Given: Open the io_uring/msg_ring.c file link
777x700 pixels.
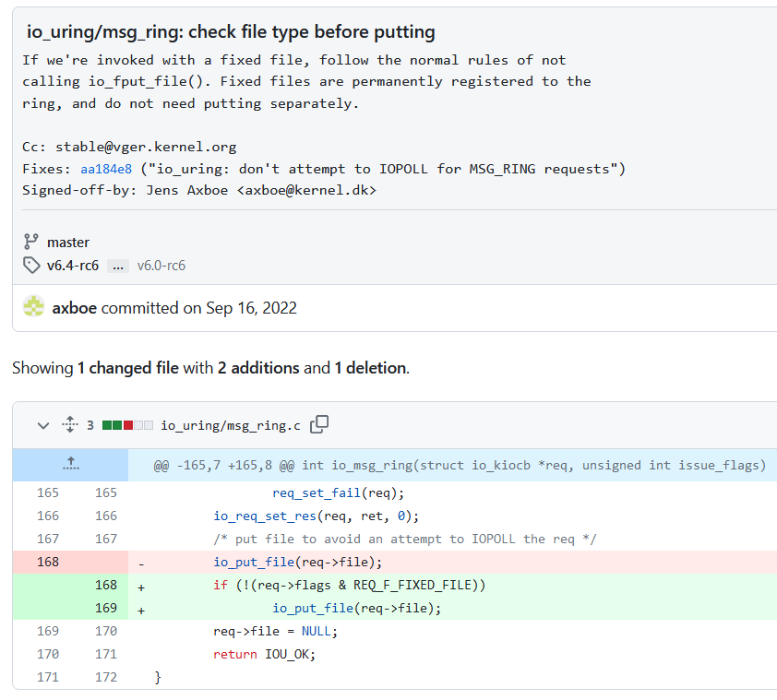Looking at the screenshot, I should [x=231, y=425].
